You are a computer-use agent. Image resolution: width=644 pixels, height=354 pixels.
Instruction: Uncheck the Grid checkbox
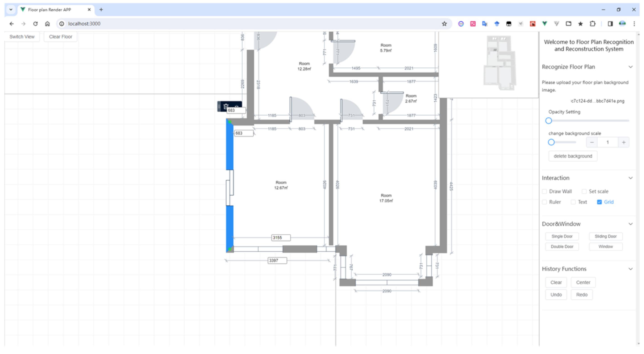(x=599, y=202)
